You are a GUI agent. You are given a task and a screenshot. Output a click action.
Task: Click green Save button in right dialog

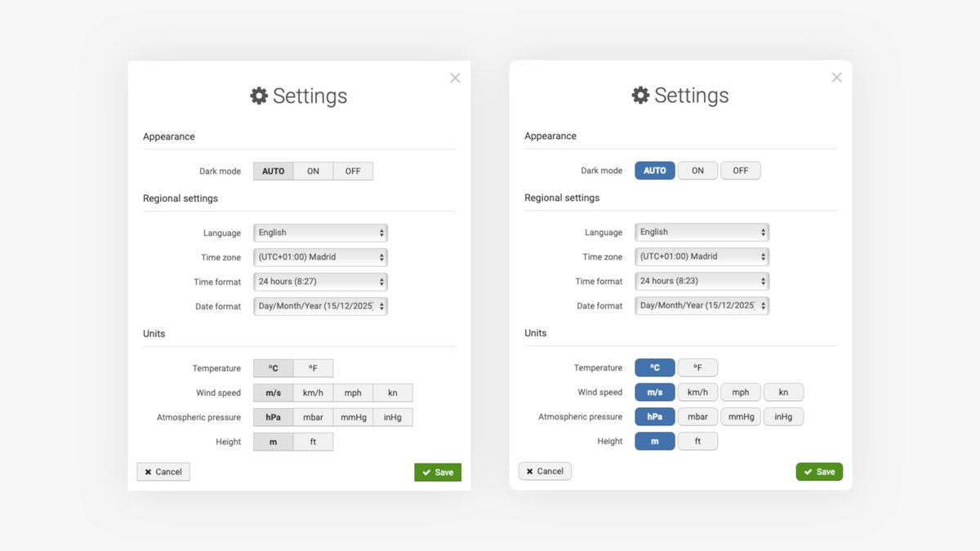tap(819, 472)
